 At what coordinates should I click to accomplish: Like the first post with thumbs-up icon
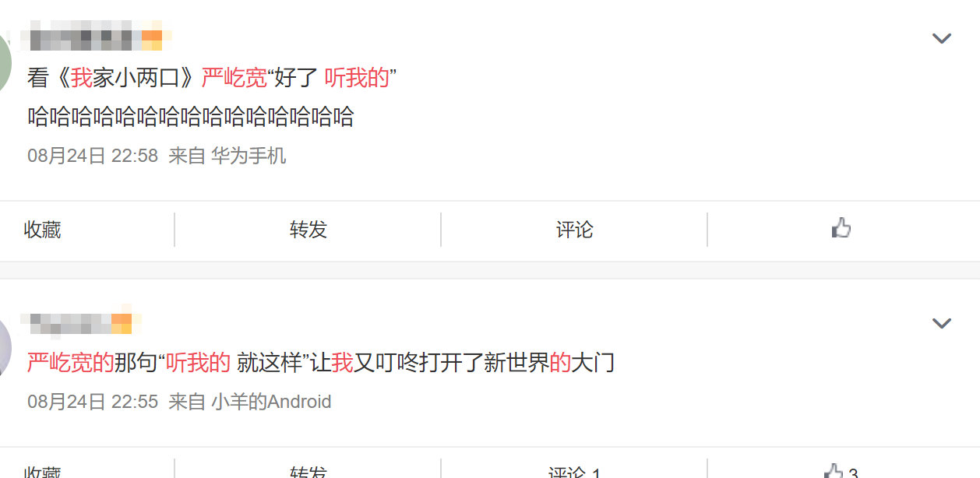(841, 229)
